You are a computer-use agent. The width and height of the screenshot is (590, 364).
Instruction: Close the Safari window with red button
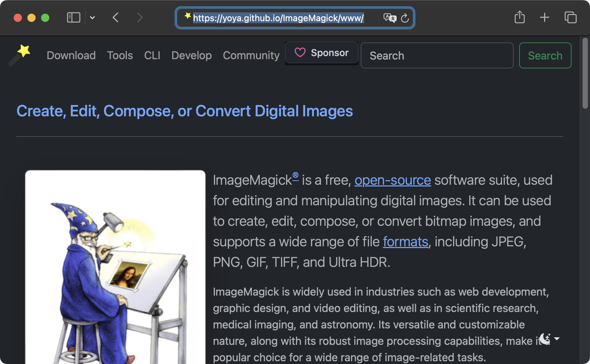18,18
